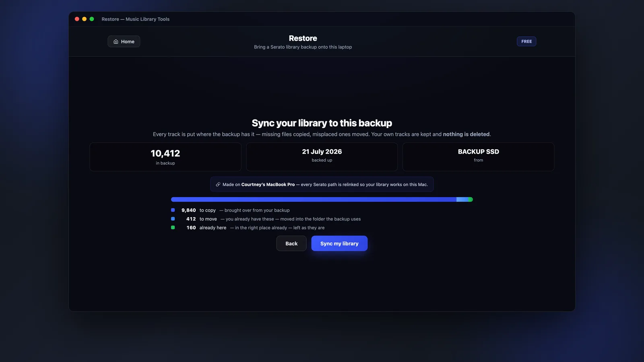Image resolution: width=644 pixels, height=362 pixels.
Task: Minimize the window with yellow button
Action: 84,19
